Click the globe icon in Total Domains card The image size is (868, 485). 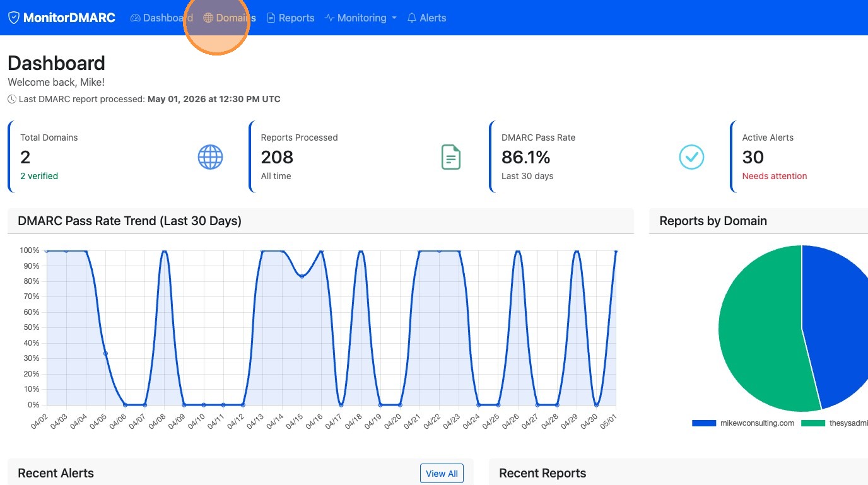pos(211,157)
